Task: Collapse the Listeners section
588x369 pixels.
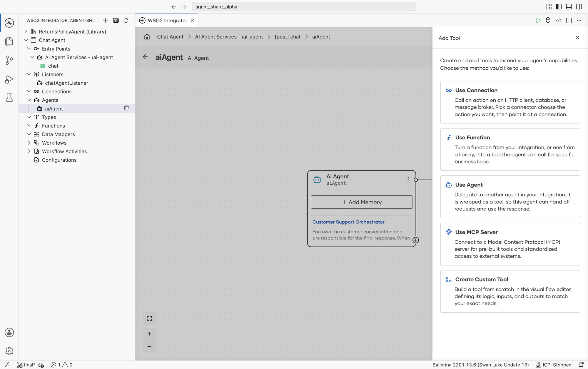Action: pyautogui.click(x=29, y=74)
